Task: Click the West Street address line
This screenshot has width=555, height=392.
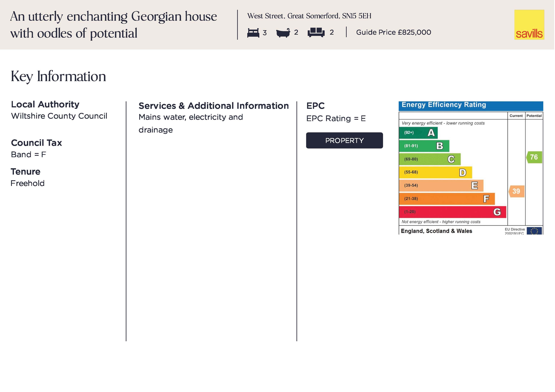Action: click(310, 16)
